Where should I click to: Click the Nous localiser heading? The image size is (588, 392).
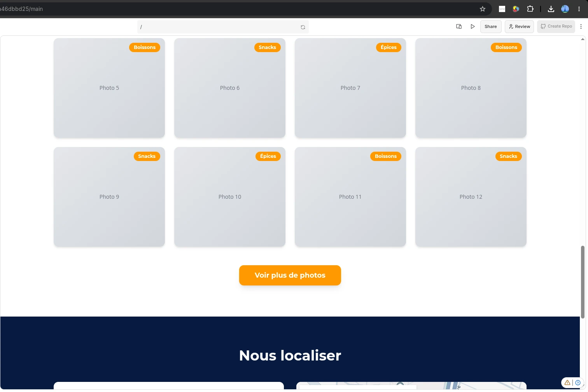tap(290, 355)
